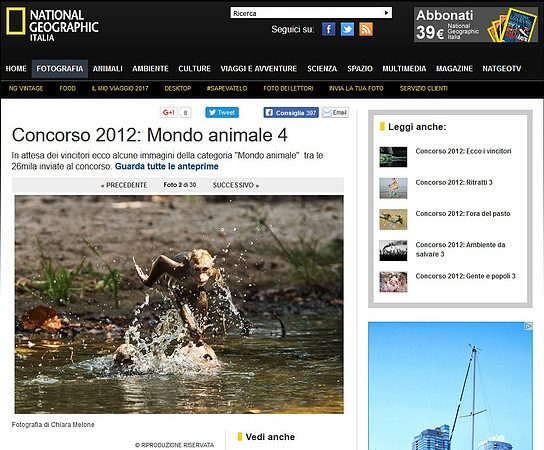Click the Facebook Consiglia button
Viewport: 544px width, 450px height.
pos(291,112)
